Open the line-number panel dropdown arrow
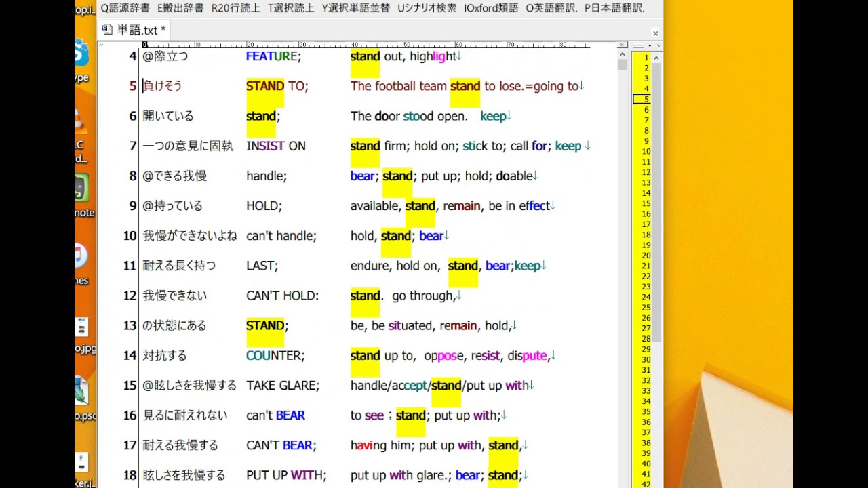868x488 pixels. [649, 45]
